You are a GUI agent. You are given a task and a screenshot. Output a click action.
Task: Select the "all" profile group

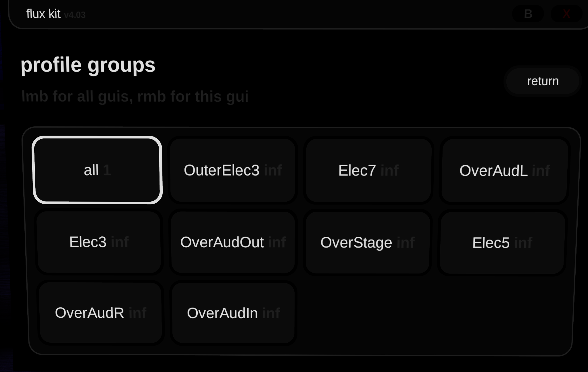97,170
